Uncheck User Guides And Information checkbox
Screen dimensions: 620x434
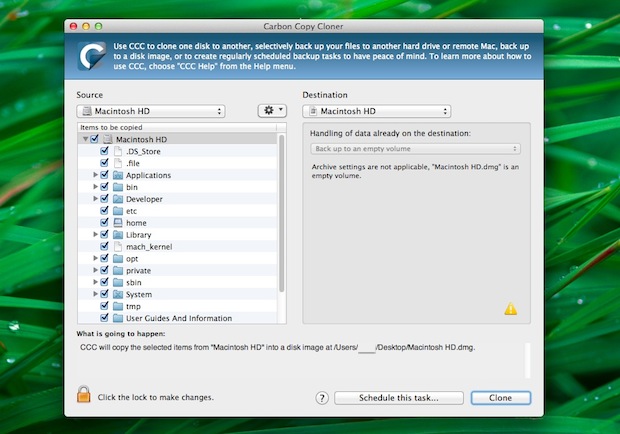point(104,318)
